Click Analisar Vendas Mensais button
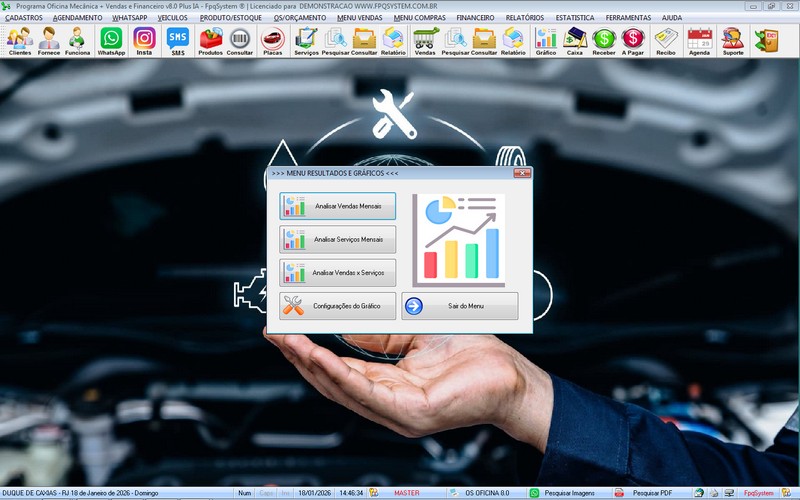Screen dimensions: 800x500 [x=338, y=206]
